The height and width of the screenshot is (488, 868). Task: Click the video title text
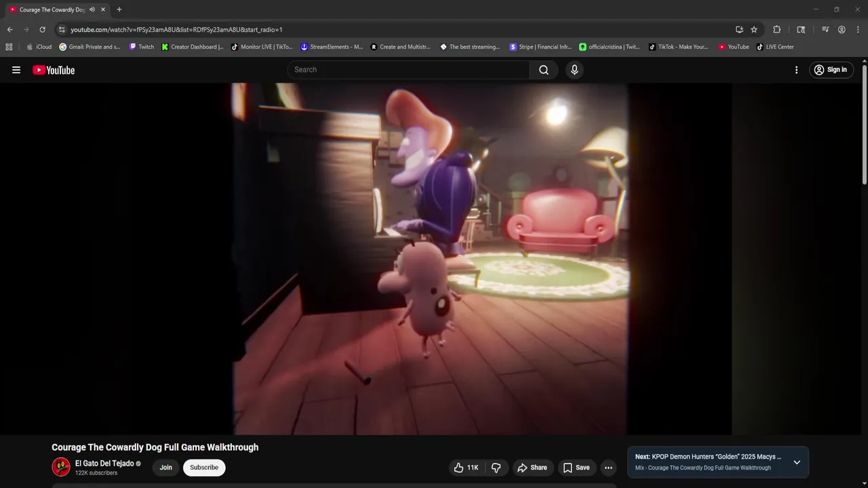pos(155,447)
